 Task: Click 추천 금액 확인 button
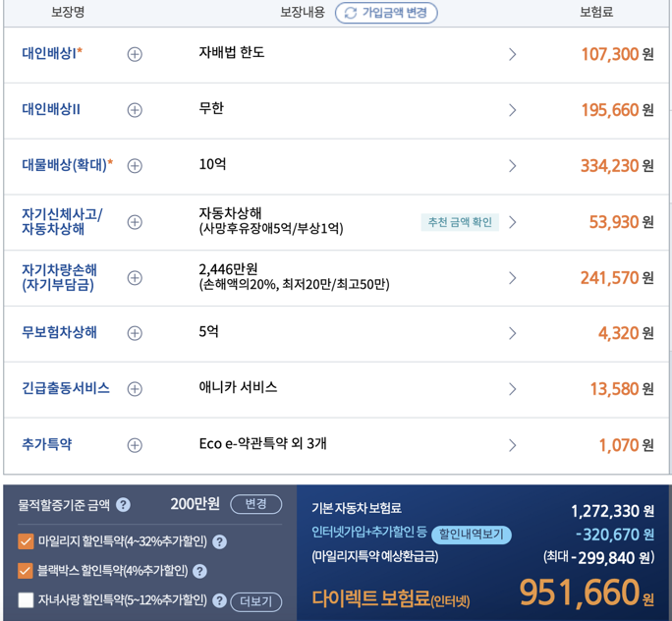tap(460, 222)
